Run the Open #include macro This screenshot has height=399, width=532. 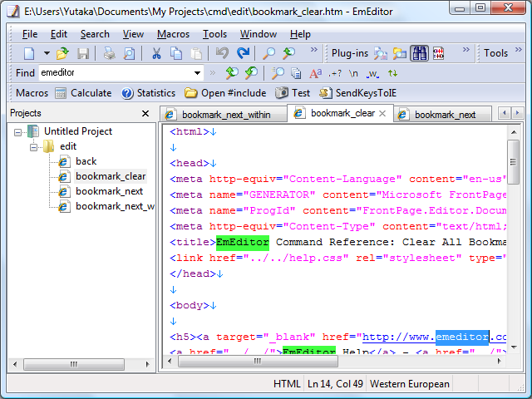click(x=225, y=93)
